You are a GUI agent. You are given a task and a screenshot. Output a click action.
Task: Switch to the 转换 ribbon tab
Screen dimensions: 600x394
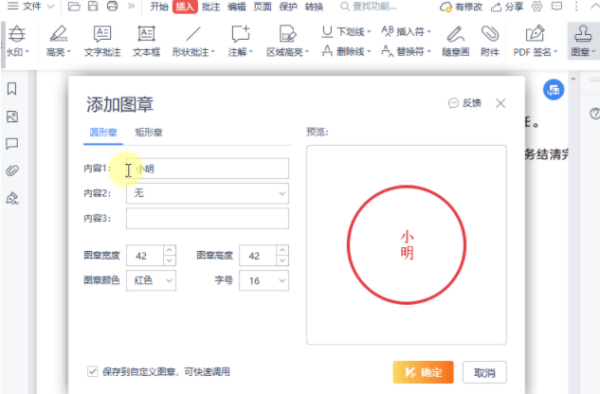click(x=314, y=7)
